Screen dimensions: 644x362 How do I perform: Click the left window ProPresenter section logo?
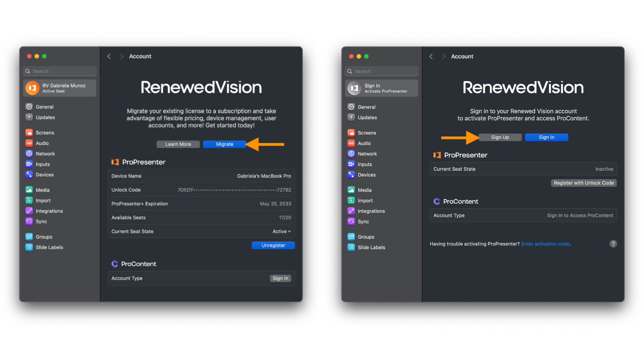tap(115, 162)
